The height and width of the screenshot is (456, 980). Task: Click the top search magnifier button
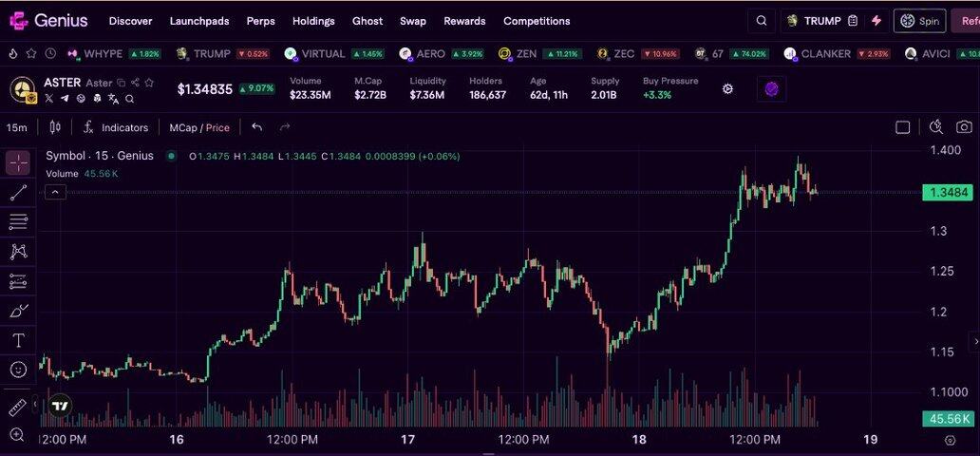[x=762, y=21]
